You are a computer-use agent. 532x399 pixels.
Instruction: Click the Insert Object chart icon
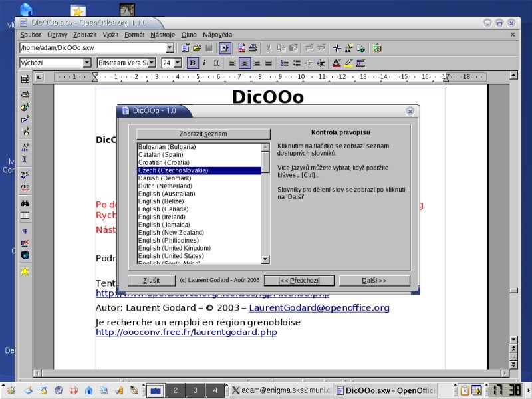point(25,107)
